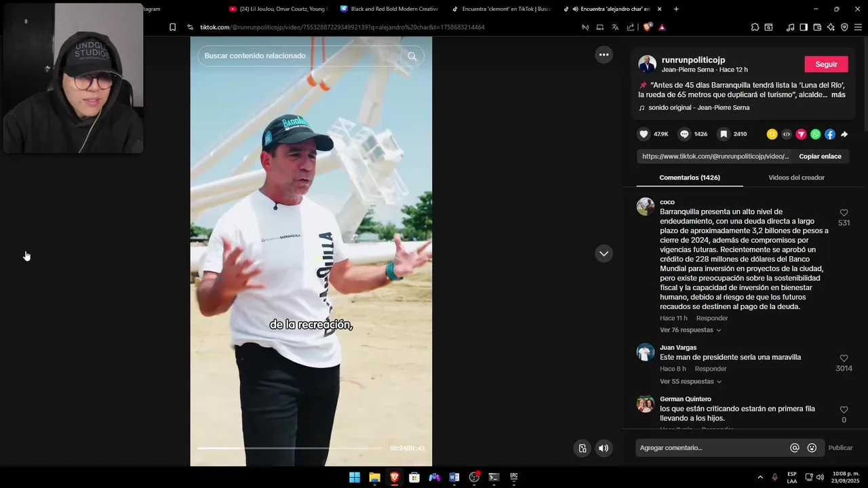The height and width of the screenshot is (488, 868).
Task: Open more share options via the arrow icon
Action: point(844,134)
